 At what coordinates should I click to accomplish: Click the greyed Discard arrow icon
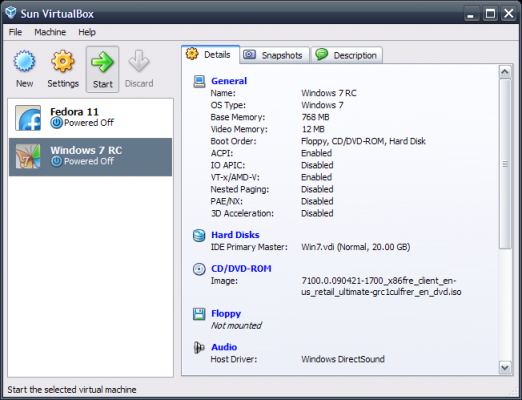click(x=139, y=61)
